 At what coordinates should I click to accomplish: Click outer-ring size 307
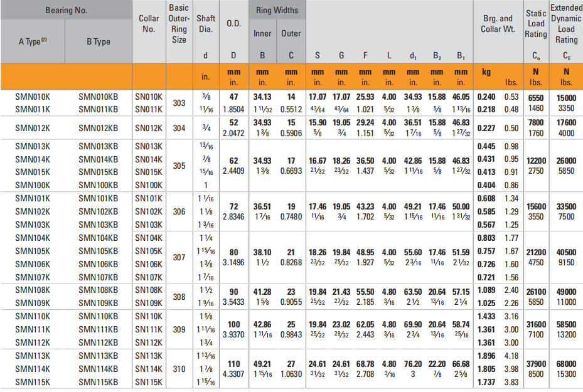(x=179, y=257)
